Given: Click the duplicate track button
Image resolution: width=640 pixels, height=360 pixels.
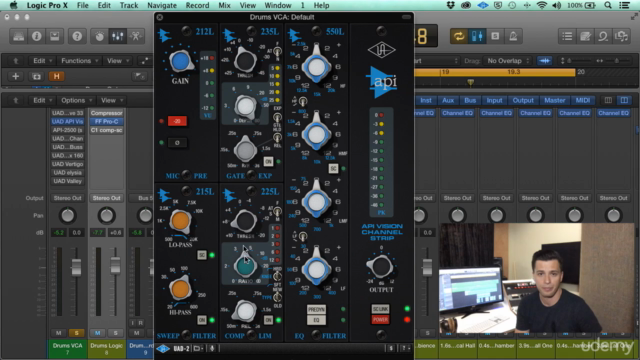Looking at the screenshot, I should click(x=36, y=76).
